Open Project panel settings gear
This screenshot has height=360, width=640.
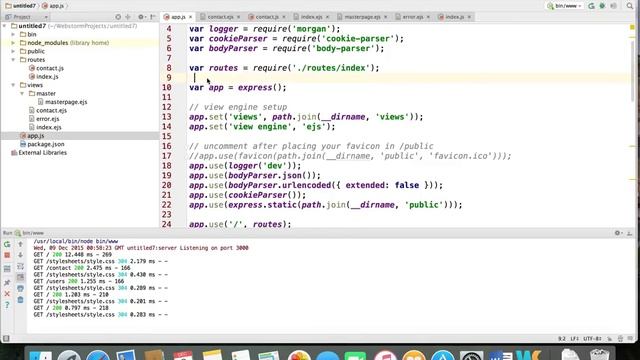(x=141, y=17)
